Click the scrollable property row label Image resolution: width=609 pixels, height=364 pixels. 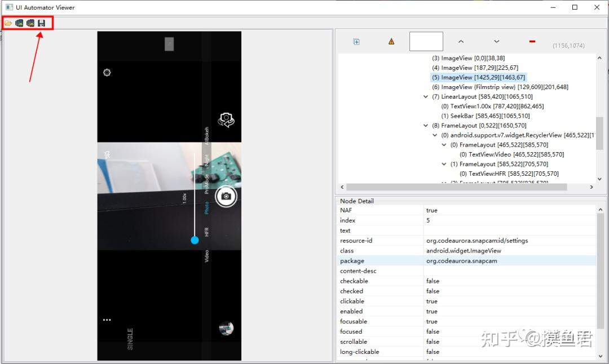354,341
